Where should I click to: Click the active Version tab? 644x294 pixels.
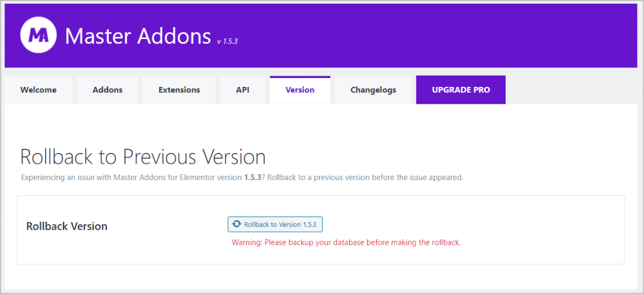pyautogui.click(x=300, y=90)
